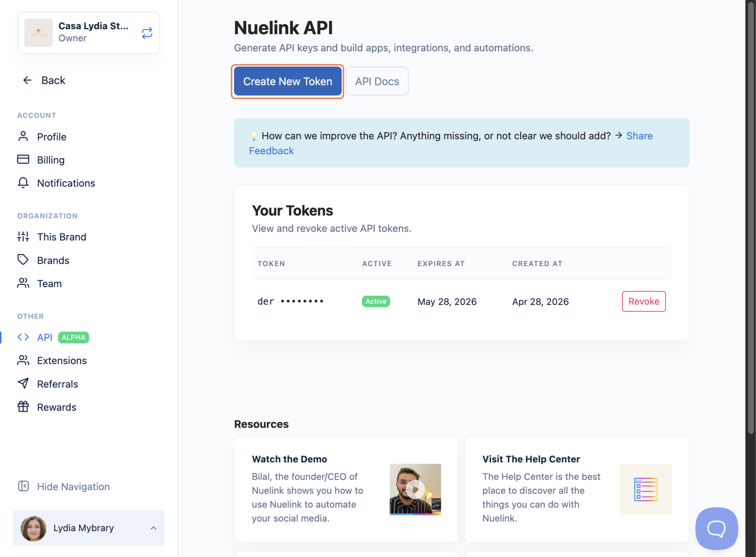Click the Brands tag icon
756x557 pixels.
(23, 260)
